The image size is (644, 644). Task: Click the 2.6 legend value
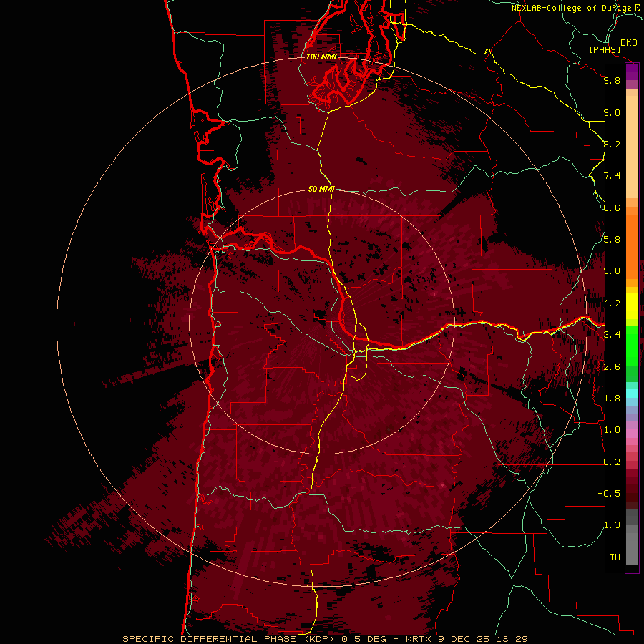612,367
